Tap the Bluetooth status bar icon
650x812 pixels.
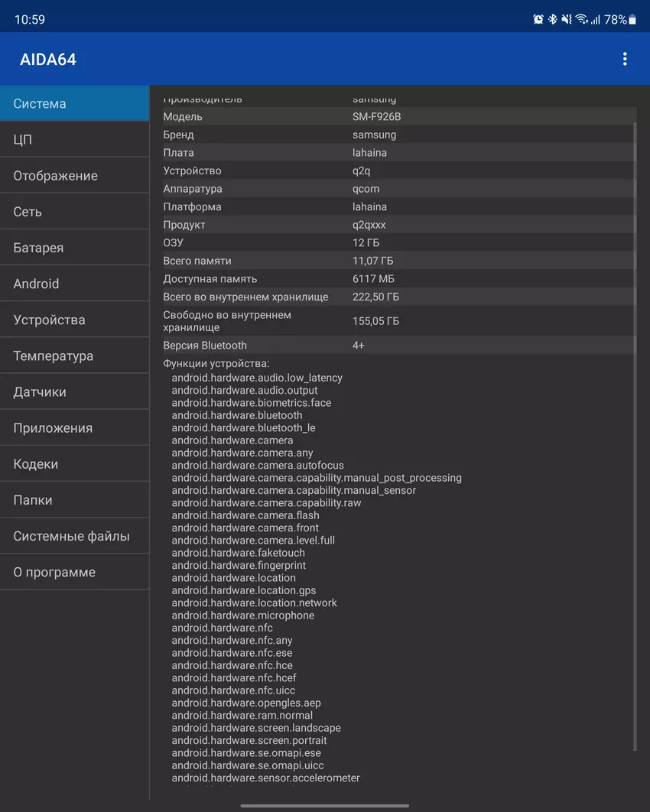[553, 20]
